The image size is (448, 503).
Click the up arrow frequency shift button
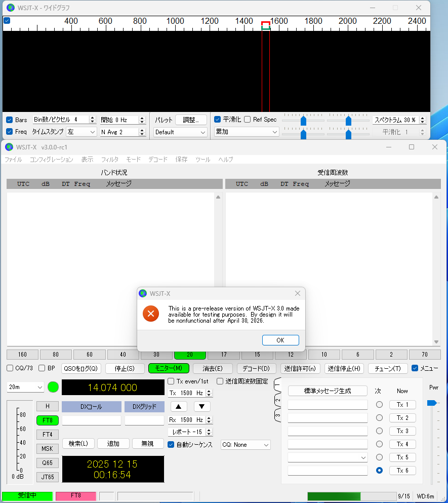pyautogui.click(x=179, y=406)
